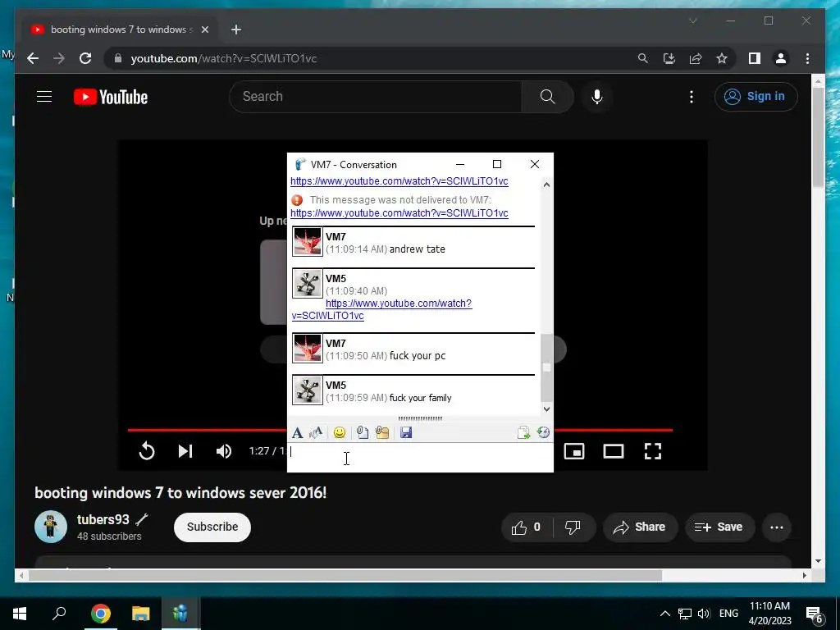840x630 pixels.
Task: Open Chrome's three-dot menu
Action: click(x=807, y=58)
